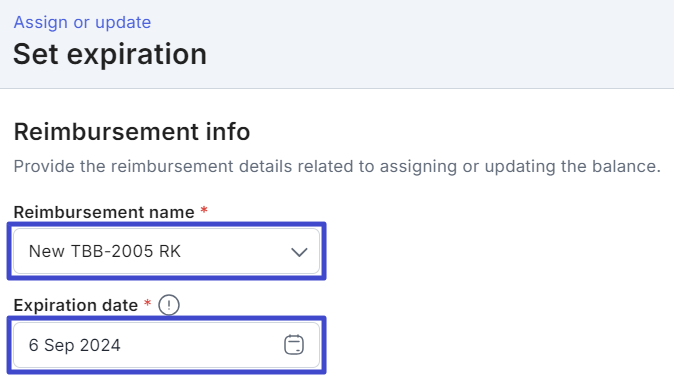
Task: Show the expiration date tooltip via exclamation icon
Action: (x=169, y=305)
